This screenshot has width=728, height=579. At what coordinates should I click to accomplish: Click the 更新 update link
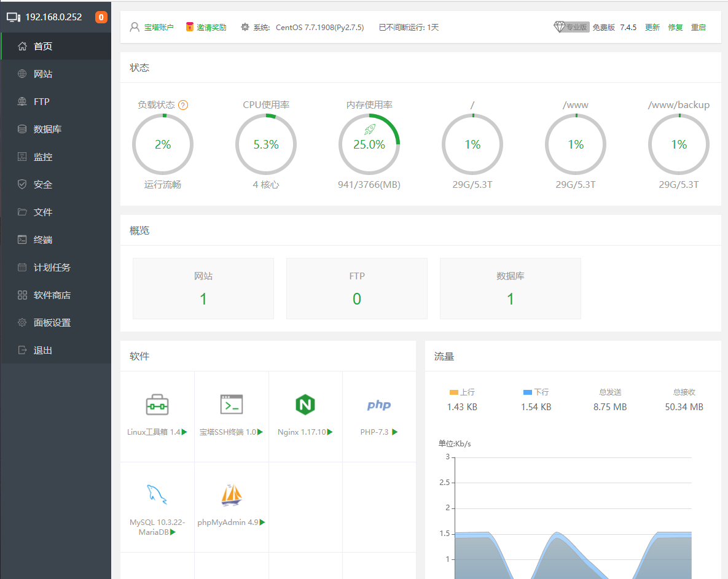(x=652, y=28)
